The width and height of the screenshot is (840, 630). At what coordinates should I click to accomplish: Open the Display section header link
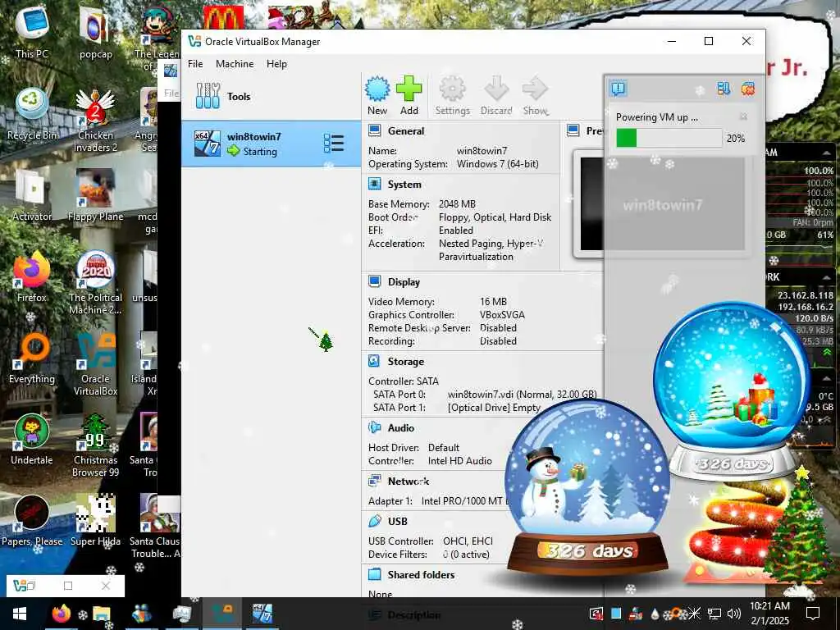pos(404,282)
